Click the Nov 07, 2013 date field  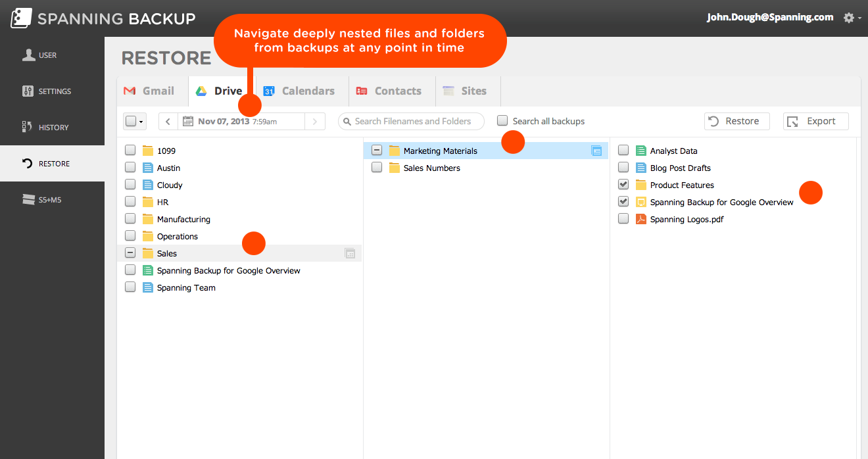point(241,122)
